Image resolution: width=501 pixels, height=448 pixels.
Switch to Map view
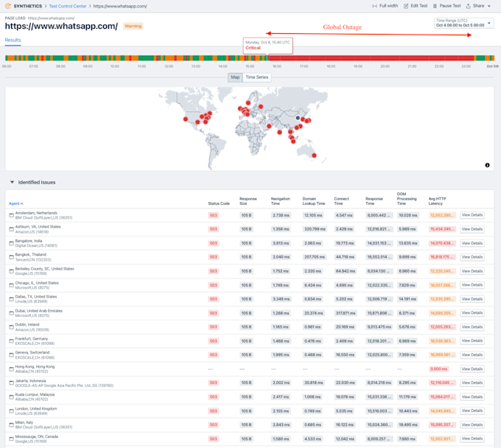pyautogui.click(x=235, y=77)
